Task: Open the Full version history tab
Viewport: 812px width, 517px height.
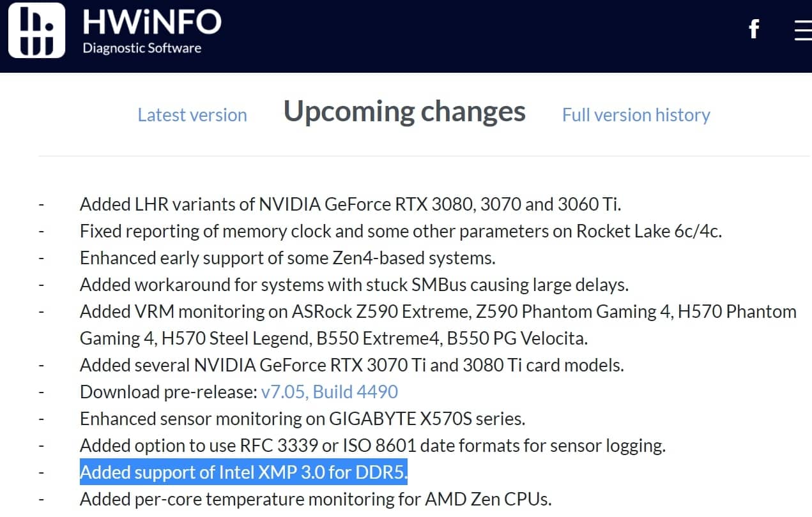Action: click(636, 115)
